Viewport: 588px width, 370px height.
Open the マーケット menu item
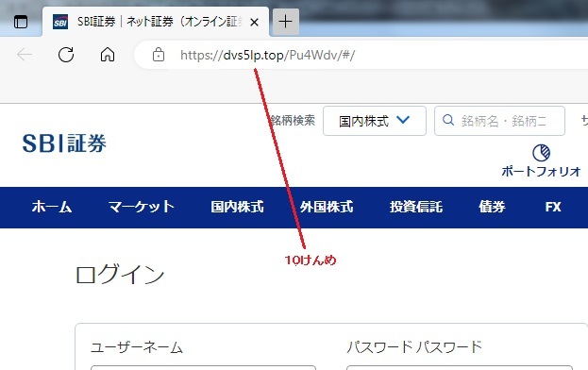(x=142, y=207)
